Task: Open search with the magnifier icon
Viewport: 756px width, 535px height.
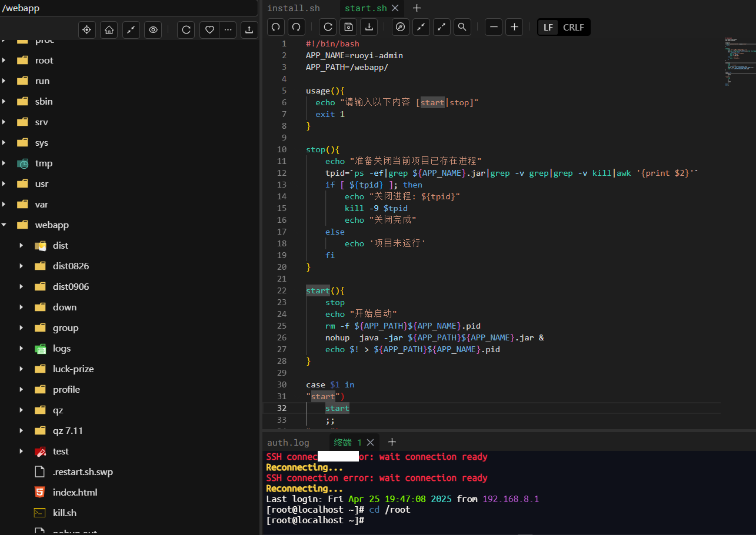Action: pos(462,27)
